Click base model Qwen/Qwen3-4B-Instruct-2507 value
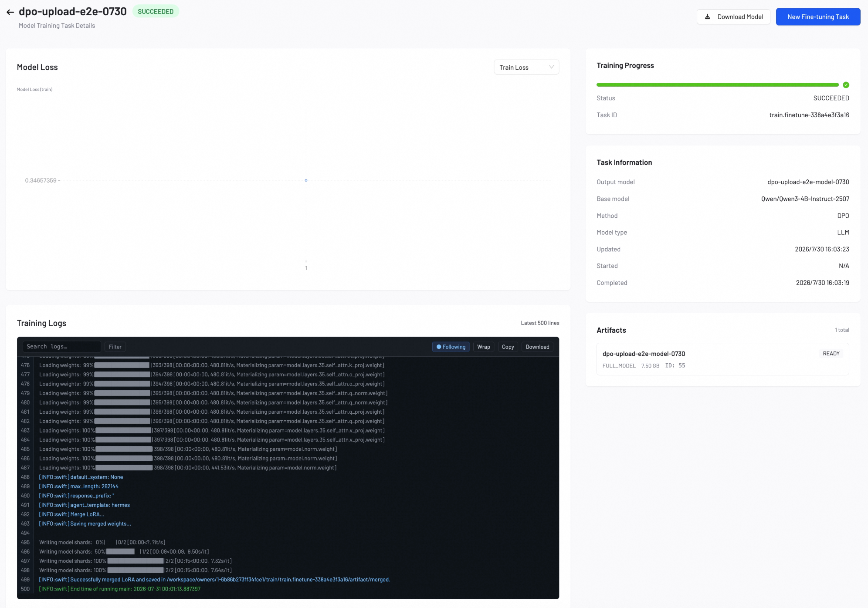868x608 pixels. (x=805, y=199)
